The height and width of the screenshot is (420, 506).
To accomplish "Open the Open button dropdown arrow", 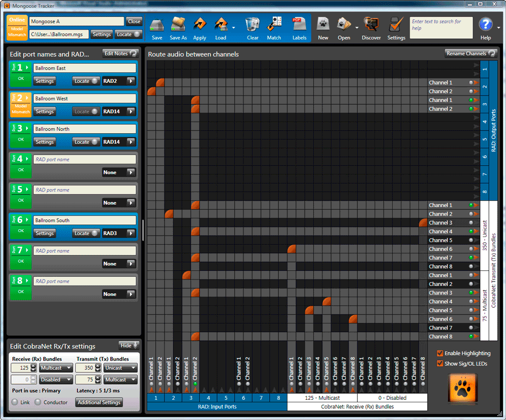I will (x=357, y=28).
